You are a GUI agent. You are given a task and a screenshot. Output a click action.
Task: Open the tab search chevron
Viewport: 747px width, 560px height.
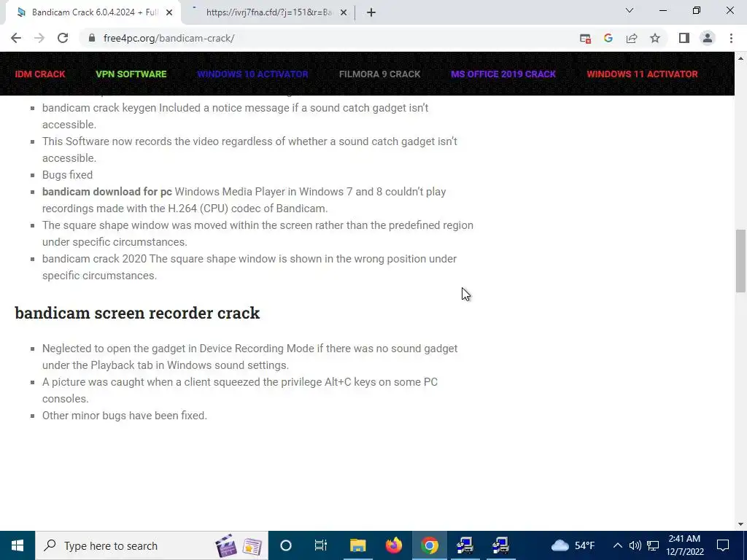click(630, 10)
